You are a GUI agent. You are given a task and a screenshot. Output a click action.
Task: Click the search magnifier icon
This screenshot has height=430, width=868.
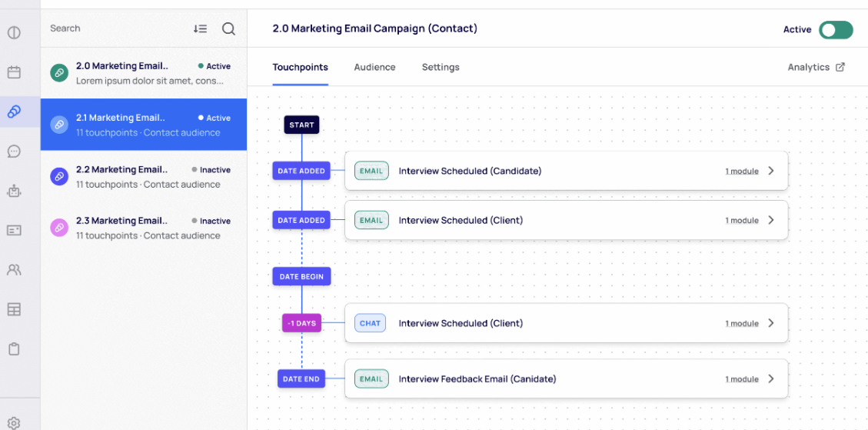point(228,28)
